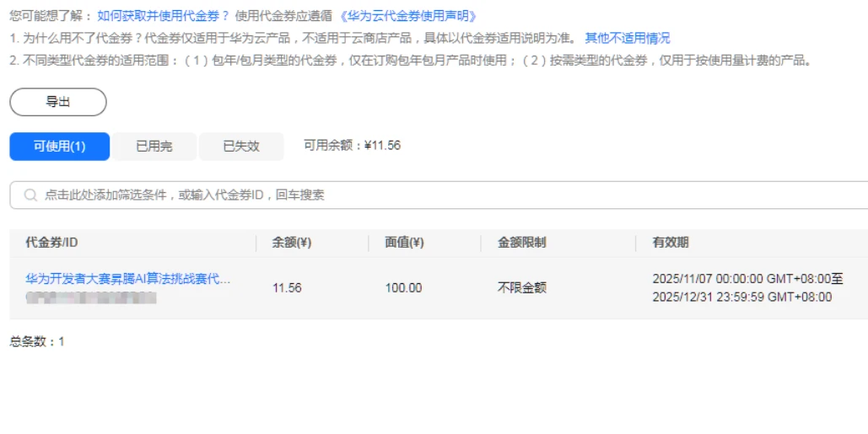Click the end date 2025/12/31 23:59:59 text

[x=708, y=297]
